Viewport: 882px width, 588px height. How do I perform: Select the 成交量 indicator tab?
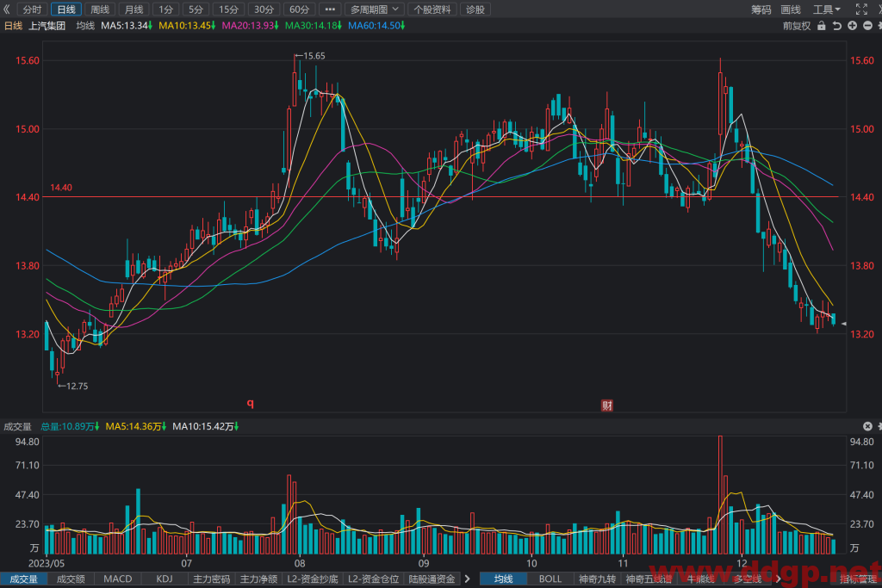23,579
